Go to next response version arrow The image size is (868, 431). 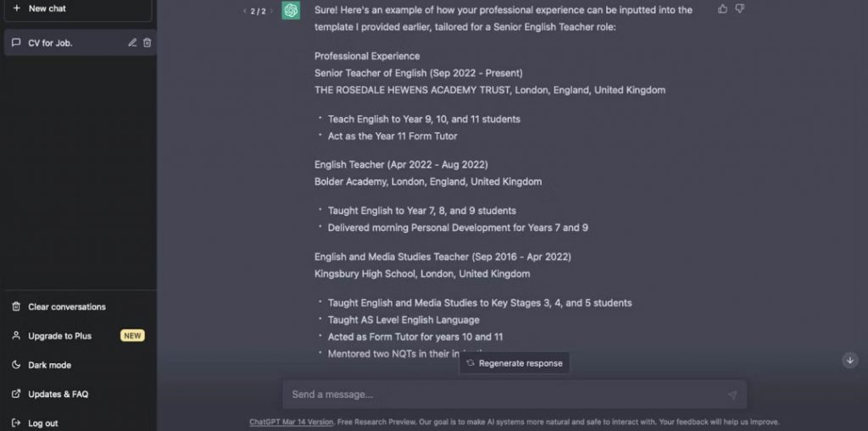click(271, 11)
